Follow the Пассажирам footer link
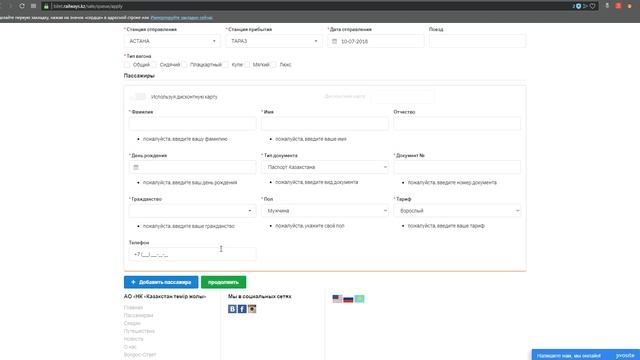This screenshot has width=640, height=360. 138,315
